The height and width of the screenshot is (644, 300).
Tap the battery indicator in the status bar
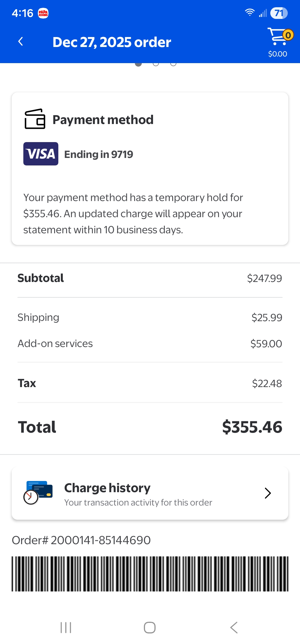coord(279,13)
